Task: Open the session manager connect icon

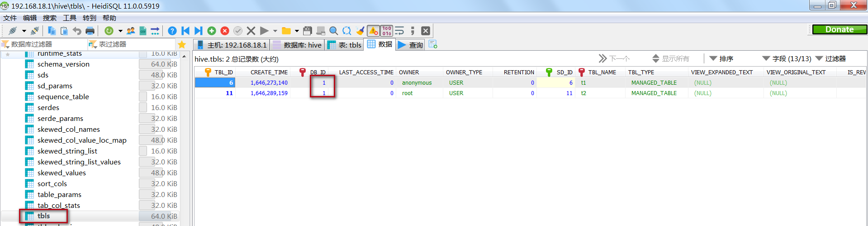Action: pos(13,31)
